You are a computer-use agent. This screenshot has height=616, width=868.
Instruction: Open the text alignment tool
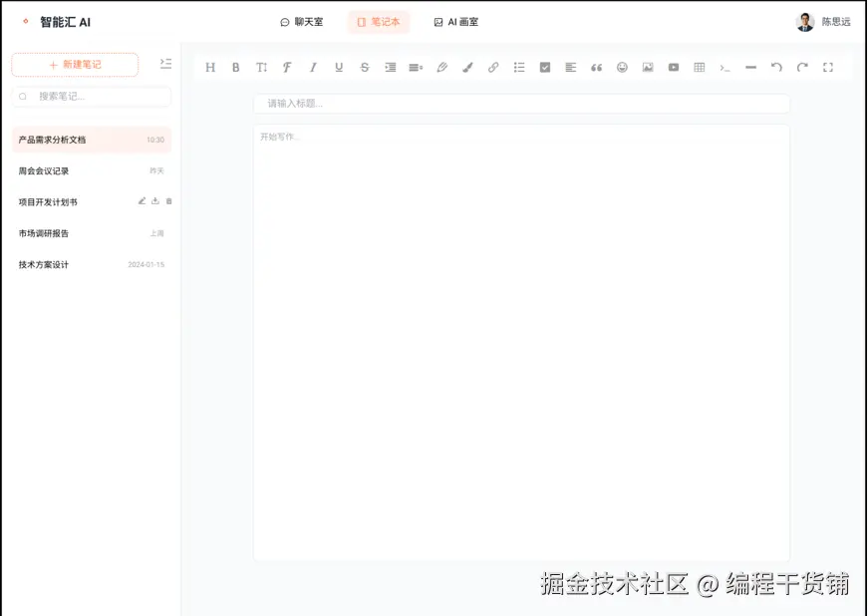tap(571, 68)
